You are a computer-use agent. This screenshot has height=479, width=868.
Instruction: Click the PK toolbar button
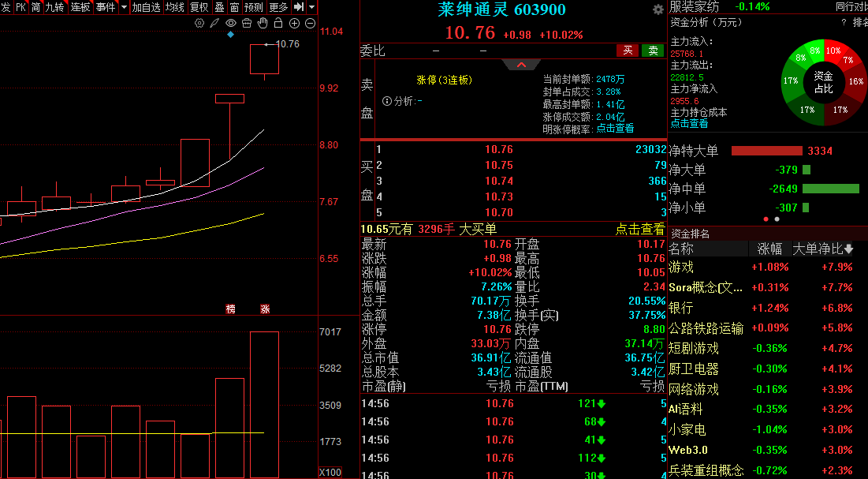click(20, 7)
